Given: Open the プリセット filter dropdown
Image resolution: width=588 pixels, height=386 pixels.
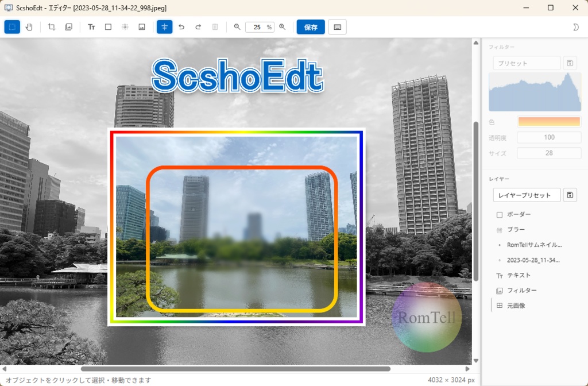Looking at the screenshot, I should point(526,63).
